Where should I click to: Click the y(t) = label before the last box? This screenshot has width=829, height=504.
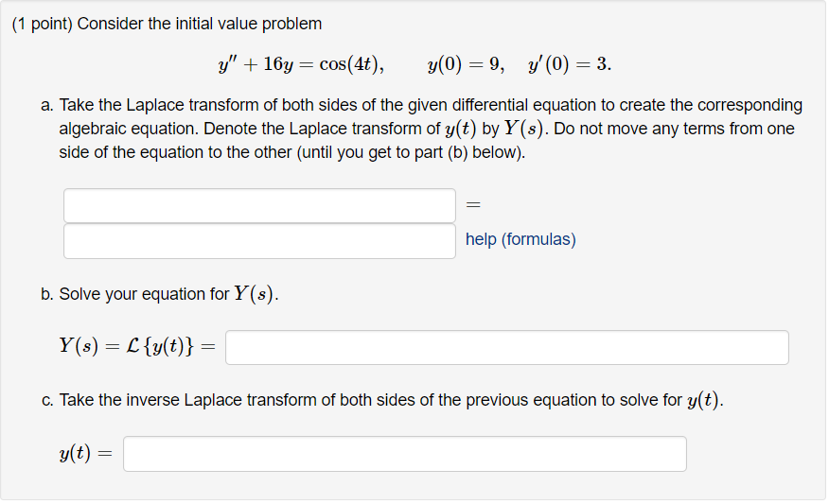click(86, 453)
